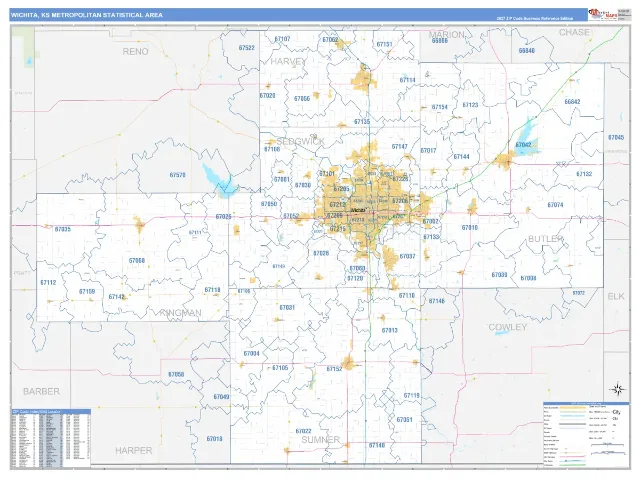Screen dimensions: 640x480
Task: Click the ZIP Code index table
Action: (51, 438)
